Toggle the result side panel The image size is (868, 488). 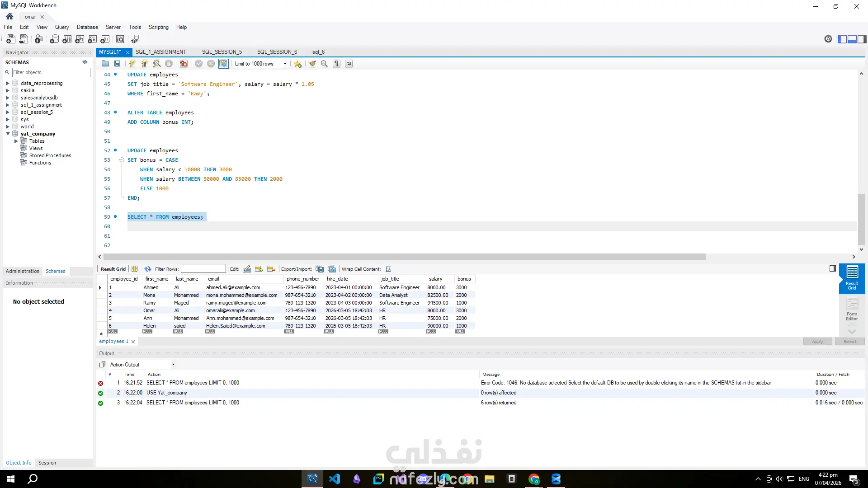click(x=833, y=268)
